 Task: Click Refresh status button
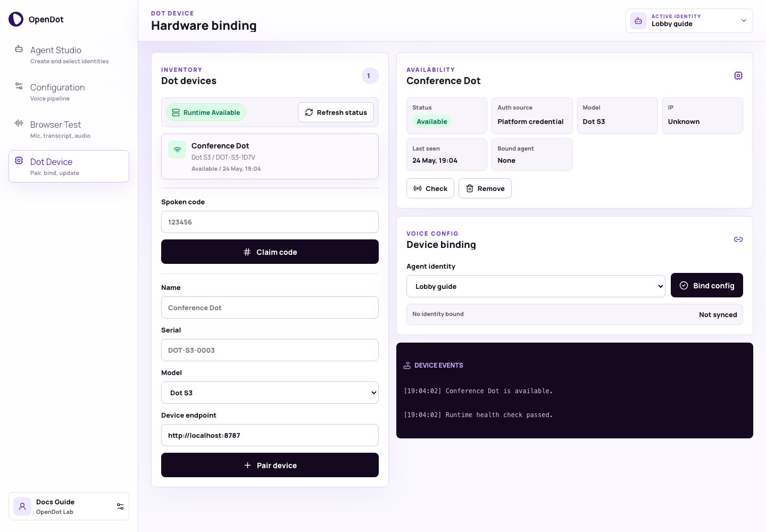click(x=336, y=112)
